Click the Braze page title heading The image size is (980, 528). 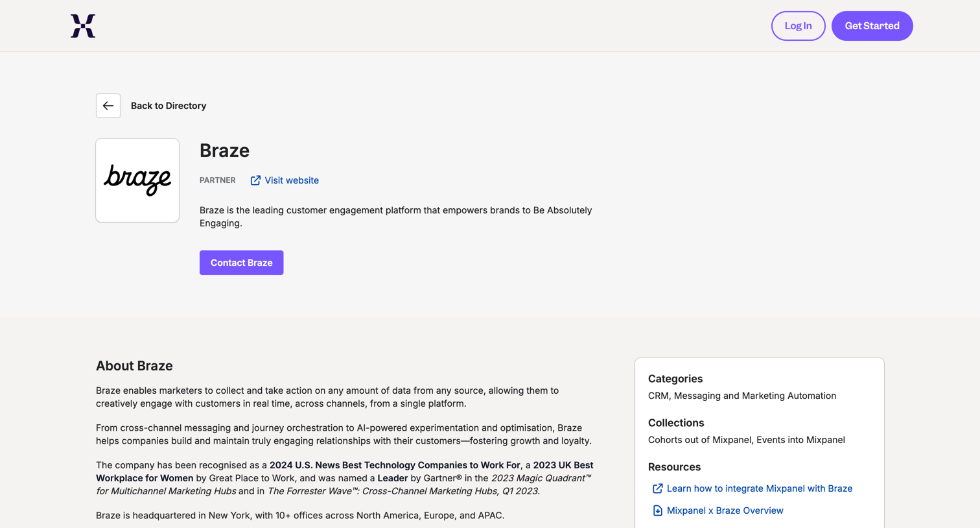224,150
